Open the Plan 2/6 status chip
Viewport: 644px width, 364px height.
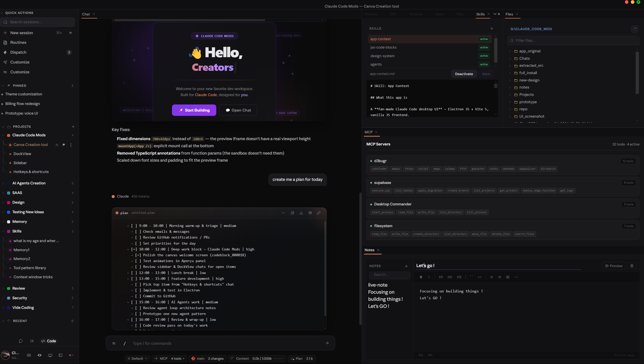pyautogui.click(x=301, y=358)
